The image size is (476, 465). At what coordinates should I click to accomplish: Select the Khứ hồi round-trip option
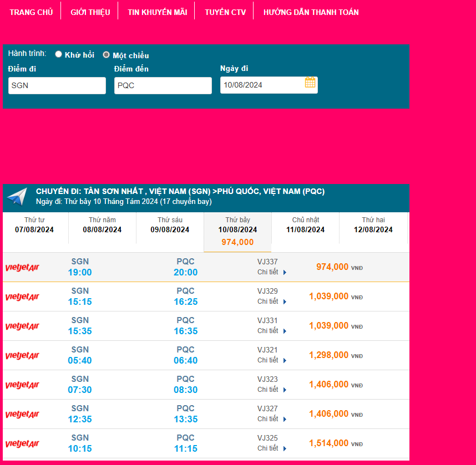(58, 54)
